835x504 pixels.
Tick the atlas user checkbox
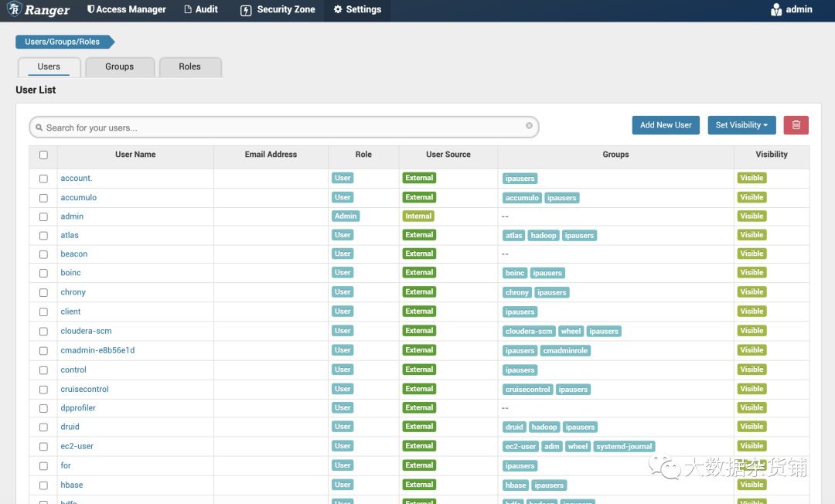coord(43,236)
